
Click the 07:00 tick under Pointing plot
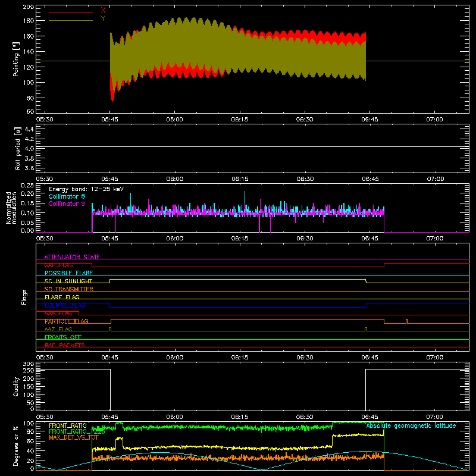(x=434, y=120)
